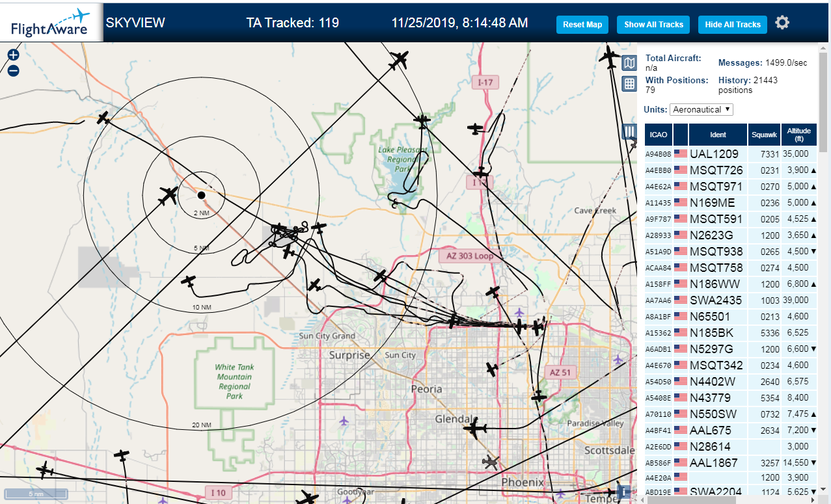The height and width of the screenshot is (504, 831).
Task: Select the N65501 aircraft row
Action: pyautogui.click(x=731, y=317)
